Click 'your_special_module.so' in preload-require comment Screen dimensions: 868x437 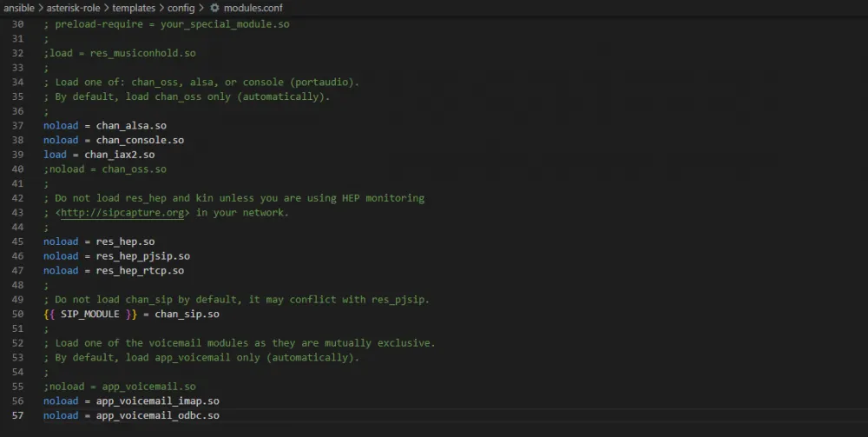[x=225, y=24]
